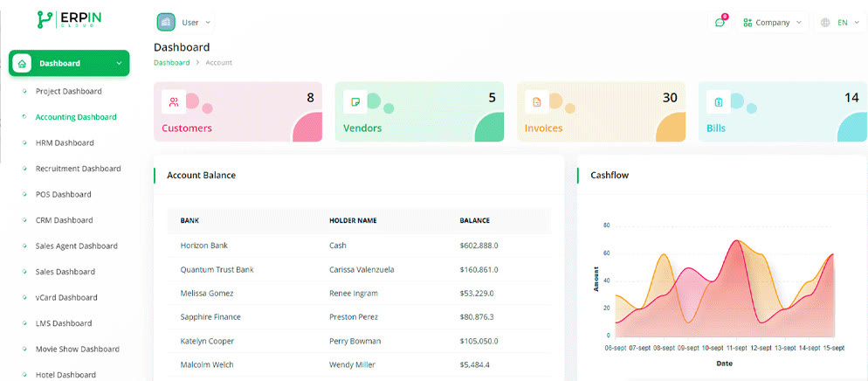Click the Company grid icon
Image resolution: width=868 pixels, height=381 pixels.
click(747, 23)
